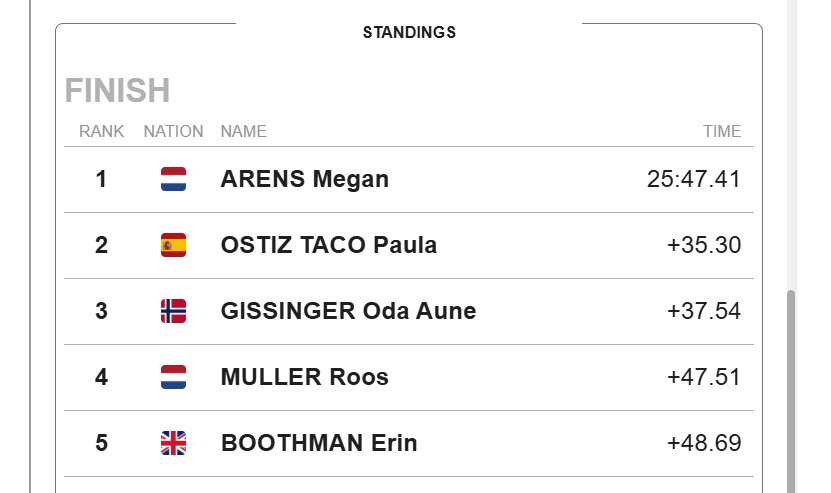Click the Netherlands flag beside MULLER Roos
The height and width of the screenshot is (493, 831).
click(x=173, y=377)
